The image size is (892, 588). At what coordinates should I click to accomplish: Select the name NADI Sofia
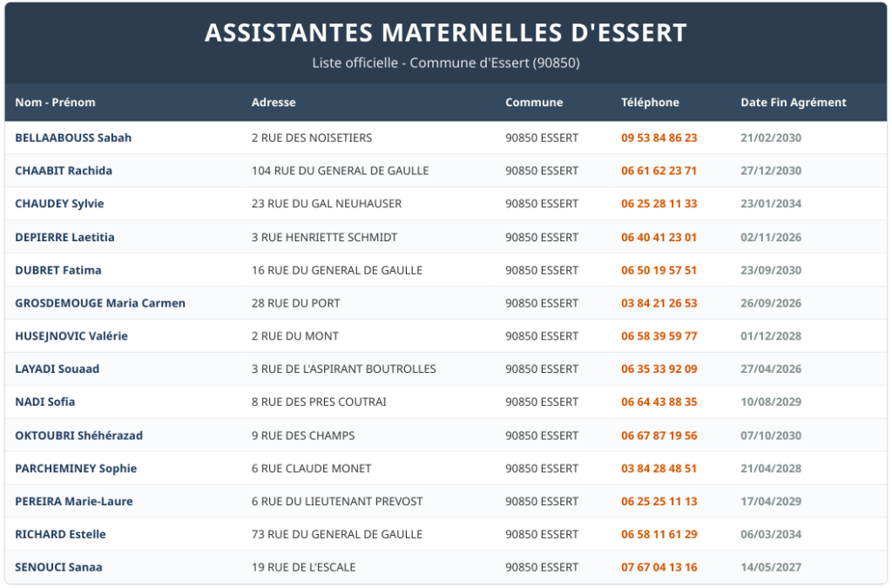(45, 402)
